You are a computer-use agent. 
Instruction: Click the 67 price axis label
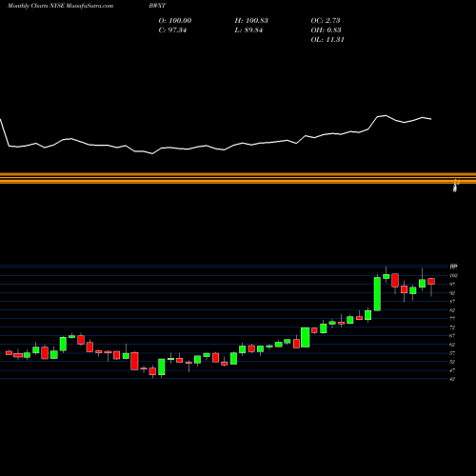click(x=452, y=336)
